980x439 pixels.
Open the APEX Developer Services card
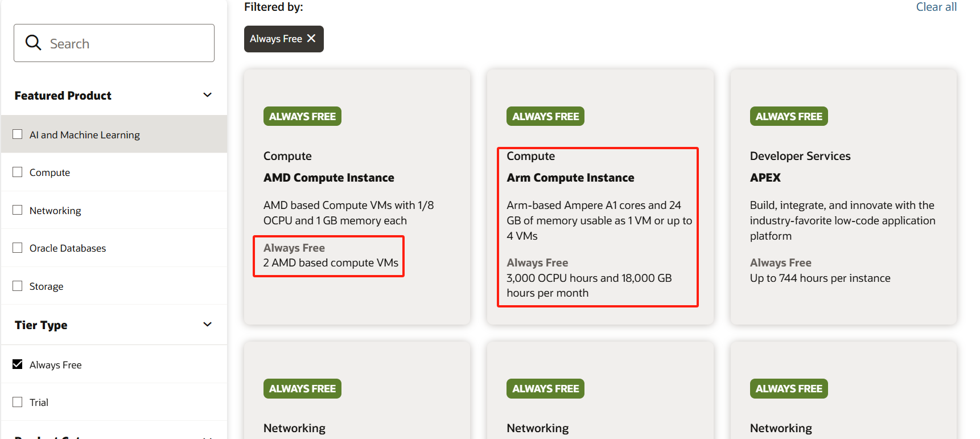(x=765, y=178)
